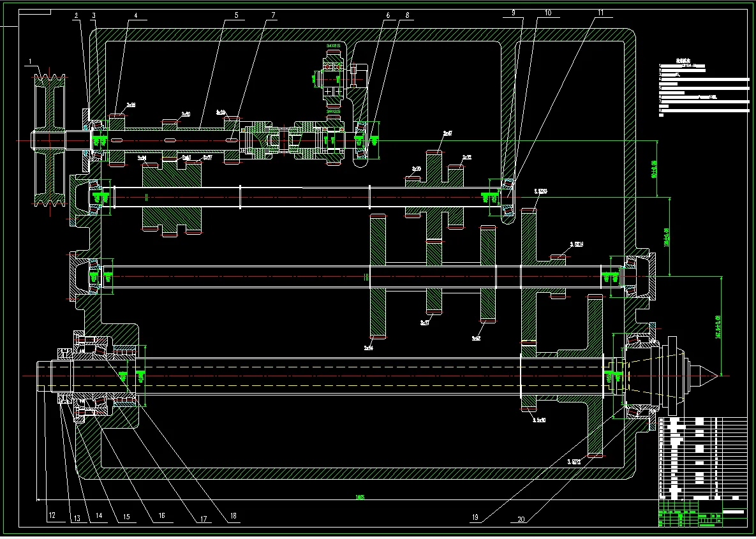
Task: Select part number label 16
Action: click(161, 515)
